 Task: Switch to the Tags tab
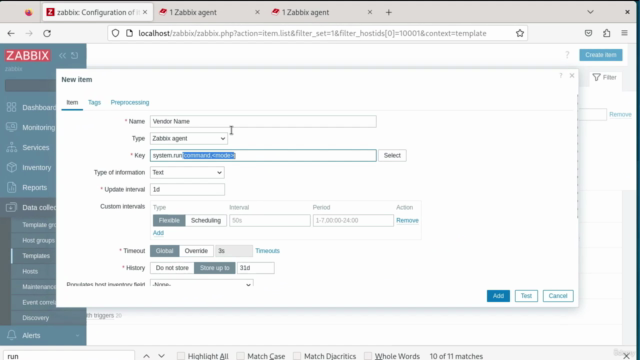94,102
